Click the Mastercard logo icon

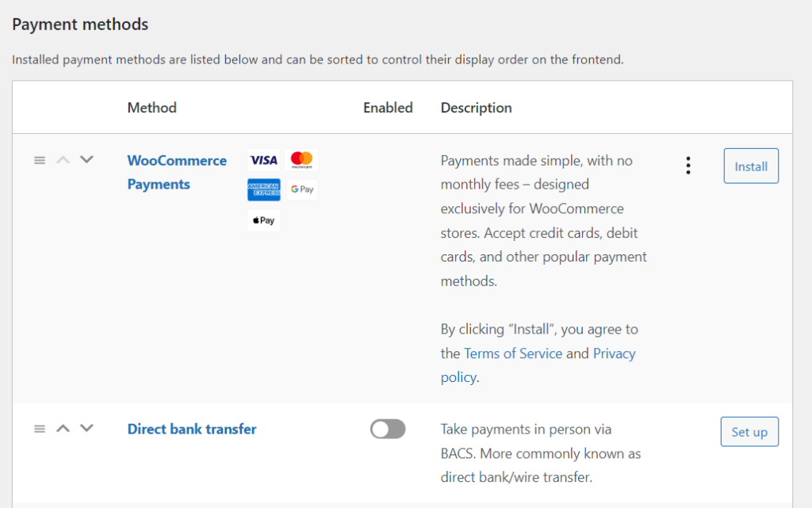click(301, 160)
